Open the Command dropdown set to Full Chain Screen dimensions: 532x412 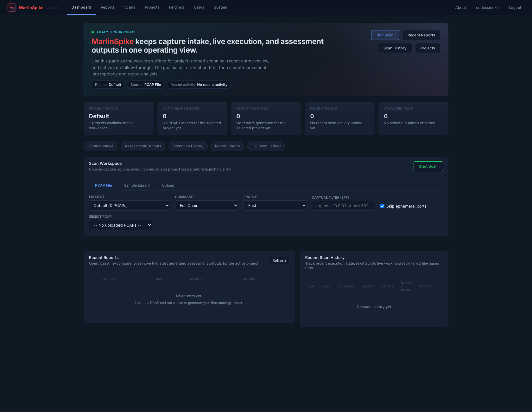pyautogui.click(x=206, y=205)
